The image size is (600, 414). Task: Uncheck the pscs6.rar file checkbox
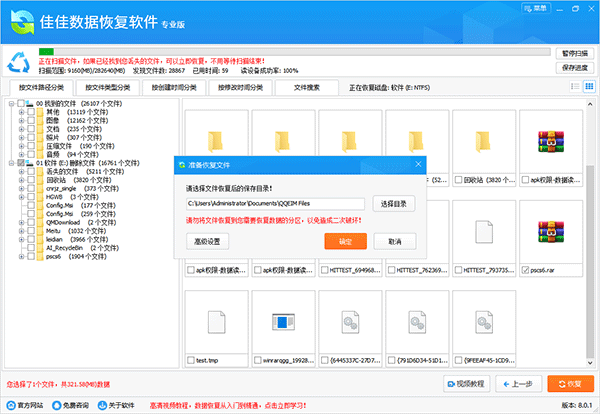tap(525, 270)
